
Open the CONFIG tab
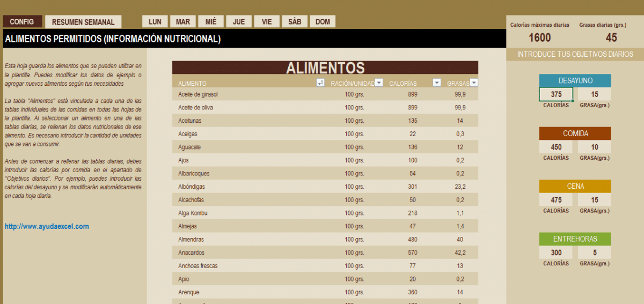(22, 21)
